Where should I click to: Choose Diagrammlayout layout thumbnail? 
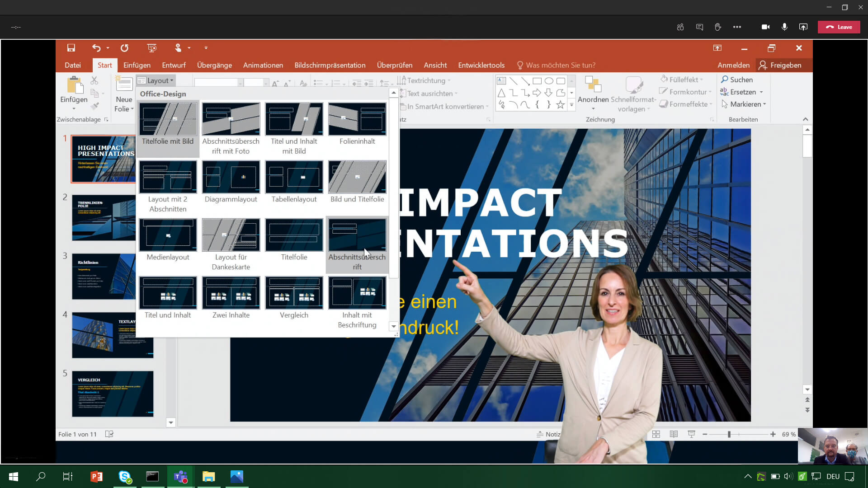[231, 182]
